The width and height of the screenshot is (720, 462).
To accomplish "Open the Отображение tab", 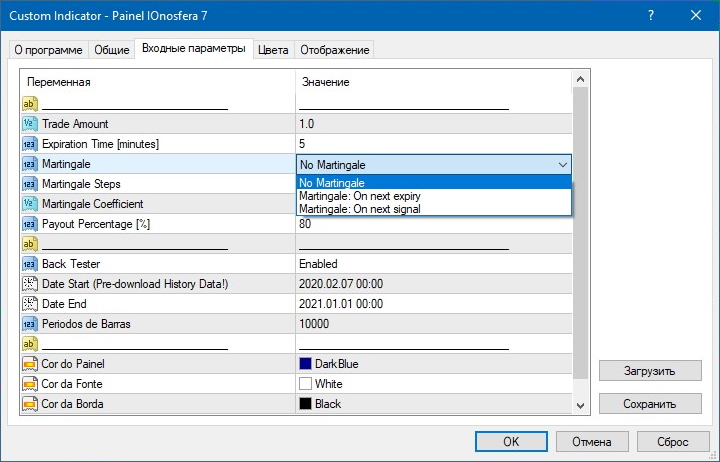I will click(335, 50).
